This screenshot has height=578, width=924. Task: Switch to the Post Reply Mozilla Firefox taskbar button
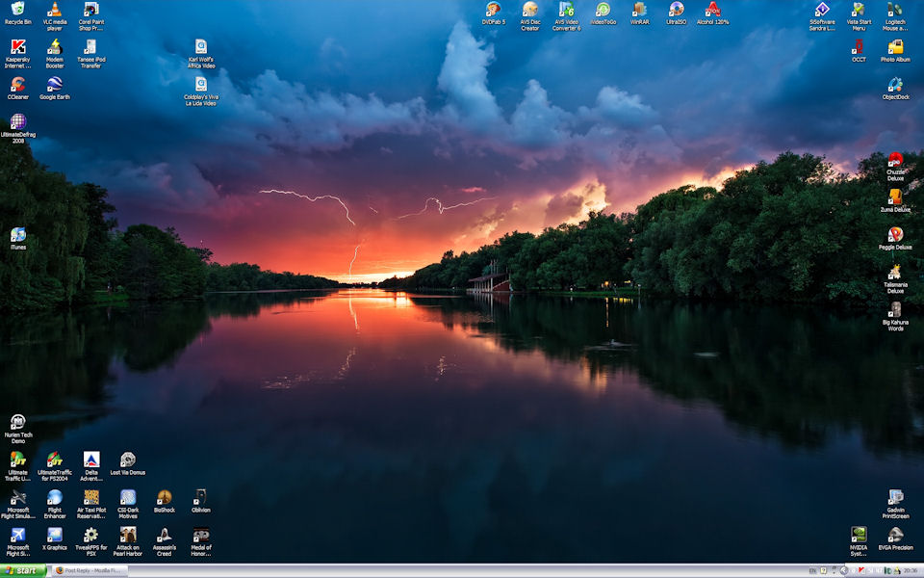coord(90,571)
